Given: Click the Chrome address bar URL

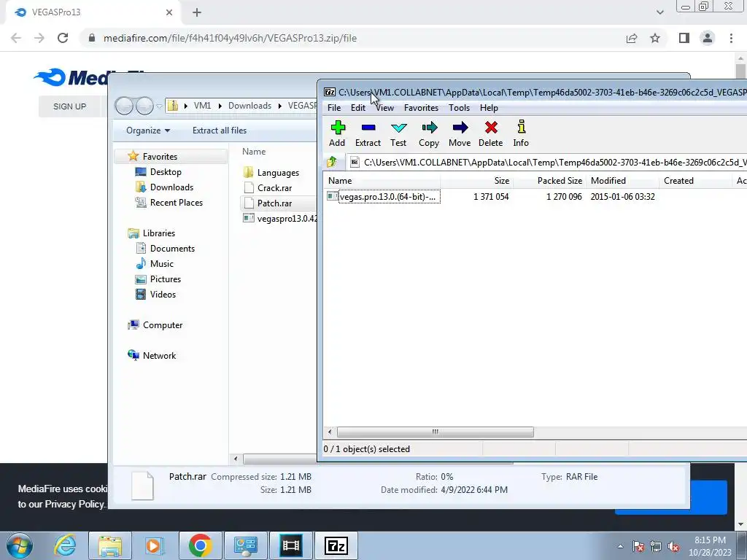Looking at the screenshot, I should 230,38.
